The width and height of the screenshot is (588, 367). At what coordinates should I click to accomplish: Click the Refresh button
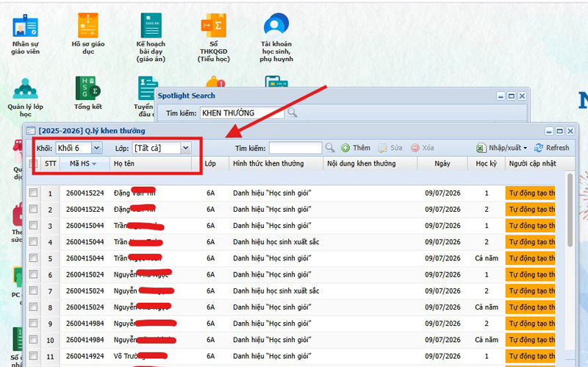552,148
